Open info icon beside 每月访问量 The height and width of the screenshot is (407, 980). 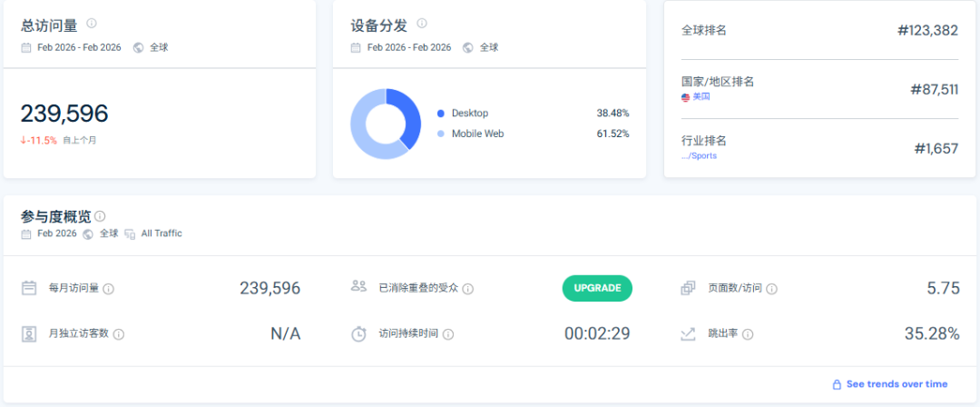(x=108, y=289)
